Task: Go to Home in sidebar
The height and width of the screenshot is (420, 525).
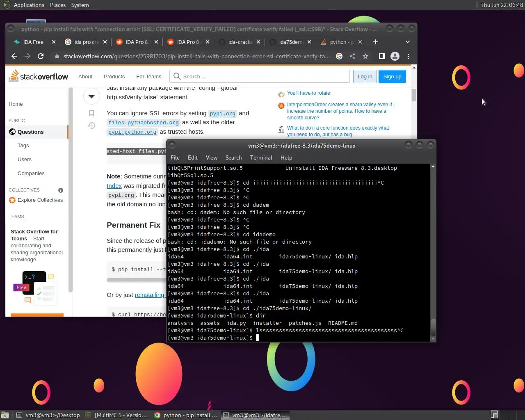Action: click(16, 104)
